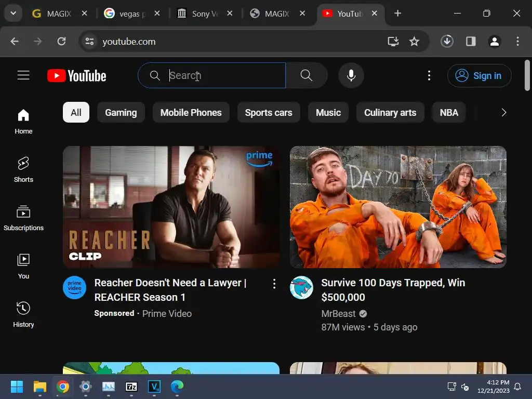
Task: Show more category chips with right arrow
Action: tap(503, 112)
